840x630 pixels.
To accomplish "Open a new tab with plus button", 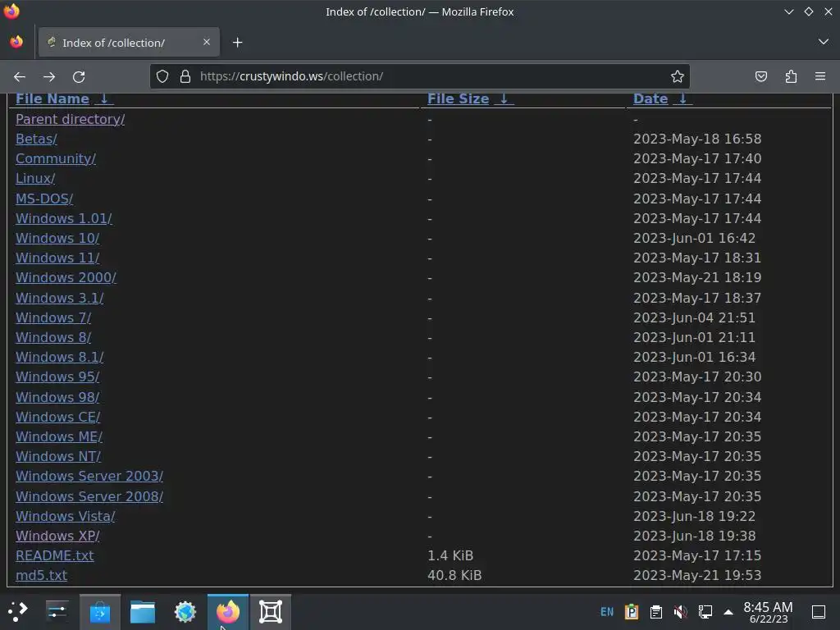I will point(237,43).
